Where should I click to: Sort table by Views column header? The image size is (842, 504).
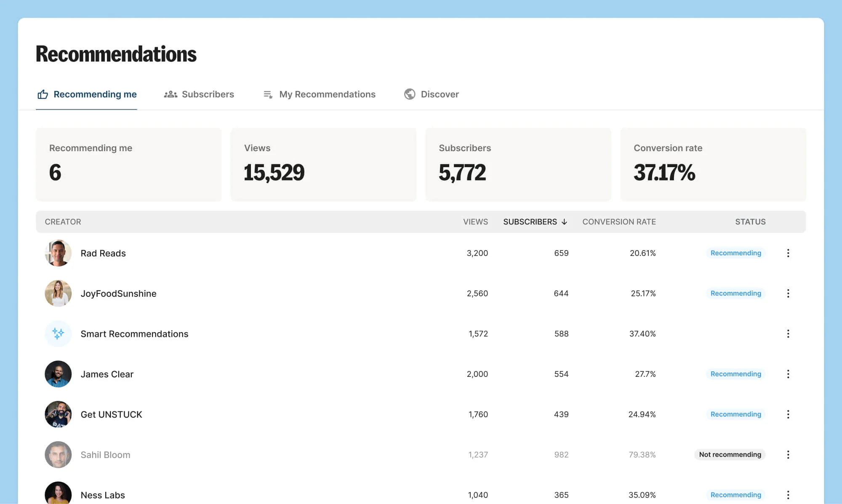(475, 222)
